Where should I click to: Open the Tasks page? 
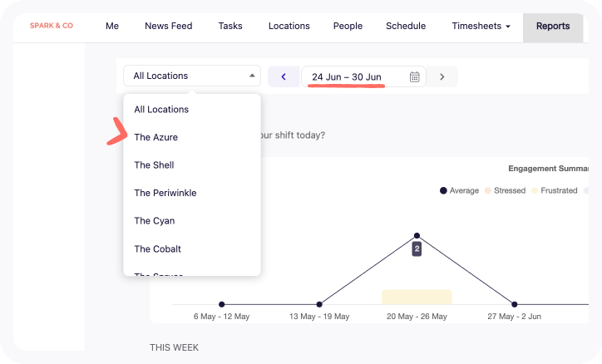pos(230,26)
